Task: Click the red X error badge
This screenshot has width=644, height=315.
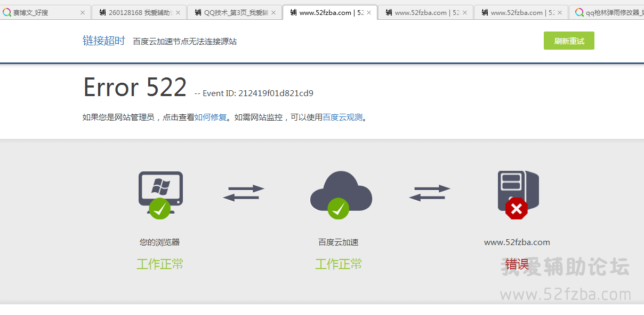Action: tap(516, 209)
